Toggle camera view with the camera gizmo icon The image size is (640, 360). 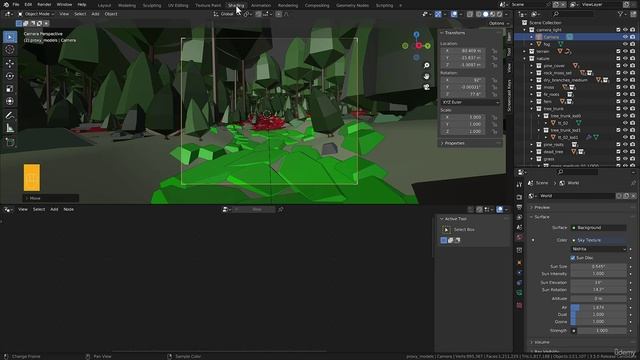[x=427, y=87]
